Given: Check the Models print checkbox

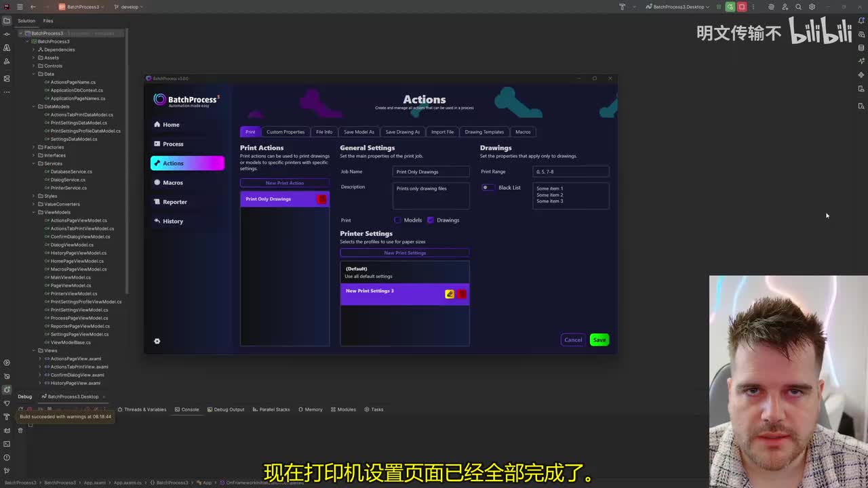Looking at the screenshot, I should pos(398,220).
